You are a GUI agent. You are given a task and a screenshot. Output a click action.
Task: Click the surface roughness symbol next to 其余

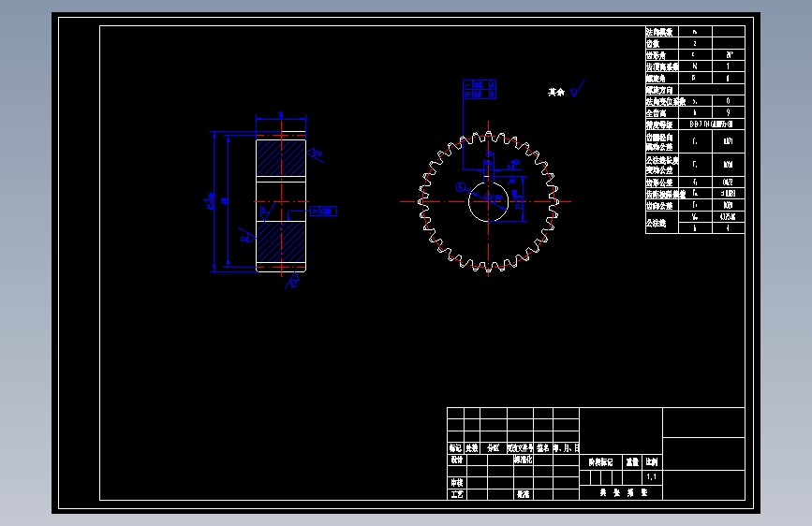(x=577, y=89)
